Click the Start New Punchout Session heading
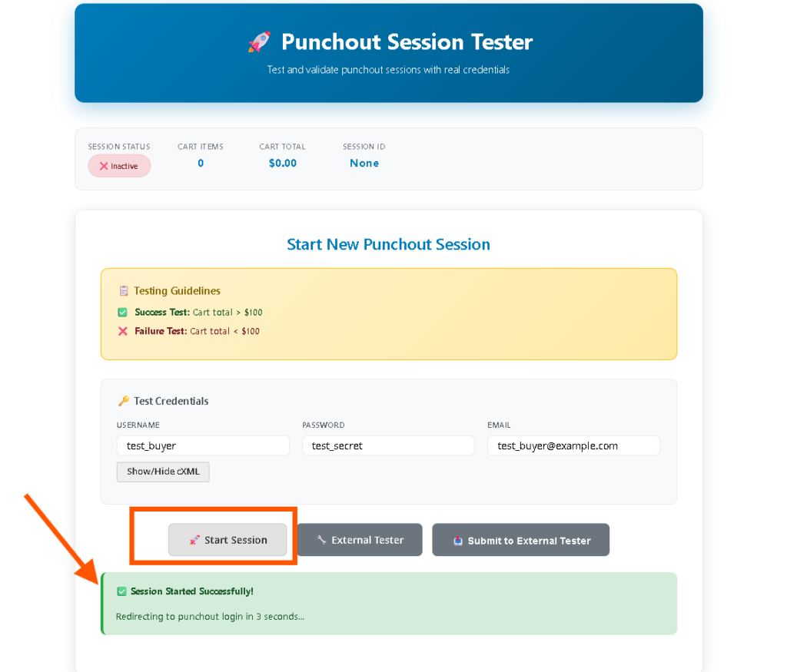Image resolution: width=787 pixels, height=672 pixels. click(x=388, y=244)
